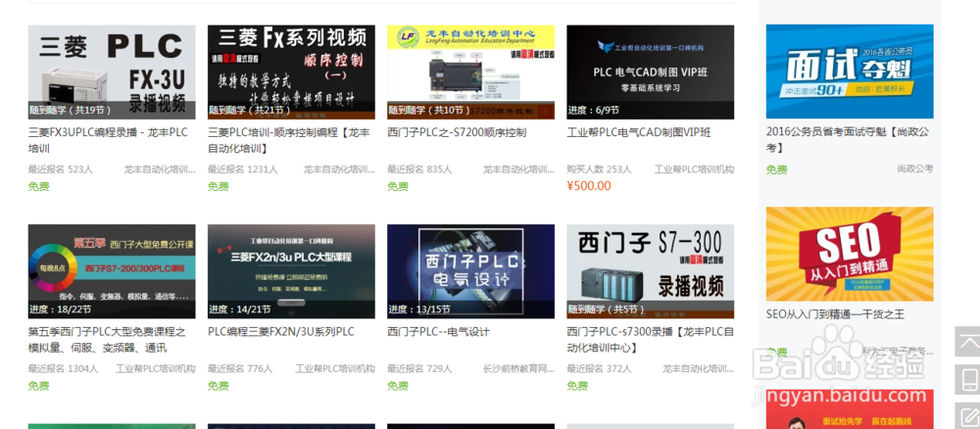The width and height of the screenshot is (980, 429).
Task: Click 最近报名 523人 text
Action: click(61, 169)
